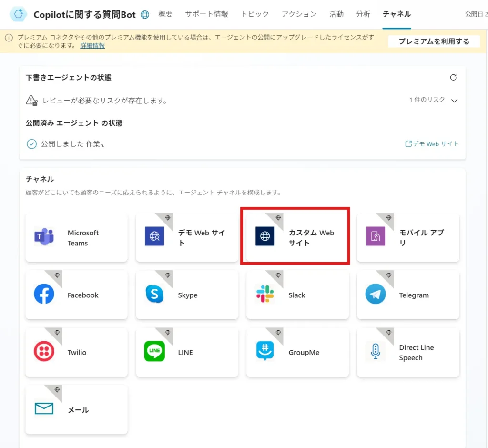The width and height of the screenshot is (488, 448).
Task: Expand the 1 件のリスク chevron
Action: [454, 101]
